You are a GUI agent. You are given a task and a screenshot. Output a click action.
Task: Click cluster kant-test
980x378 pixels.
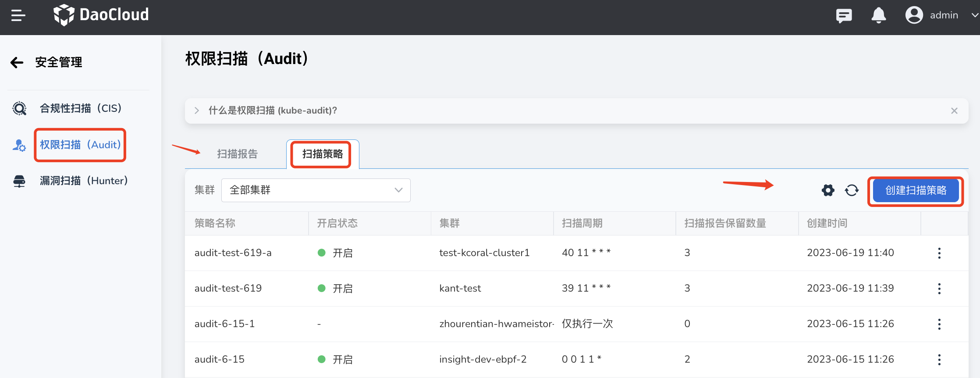460,288
